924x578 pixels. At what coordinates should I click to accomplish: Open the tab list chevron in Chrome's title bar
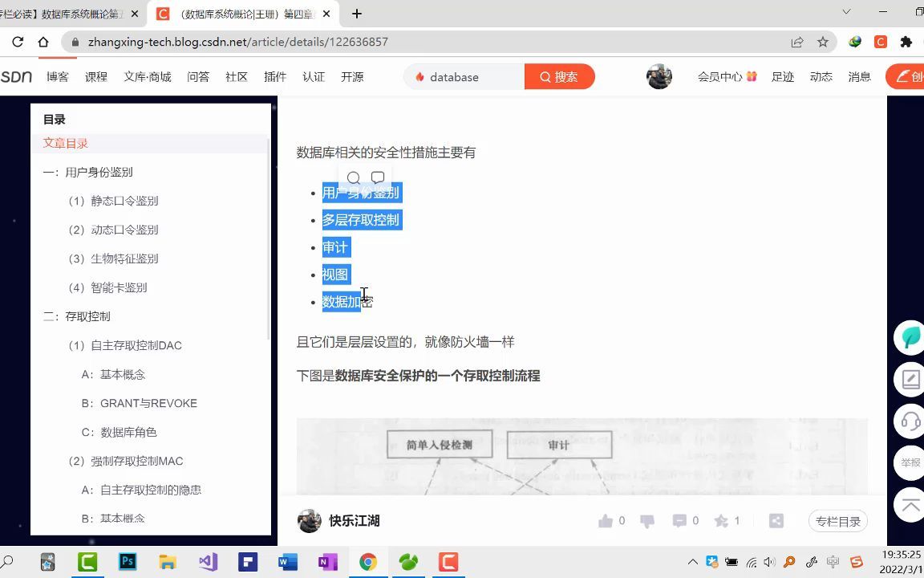pyautogui.click(x=846, y=13)
